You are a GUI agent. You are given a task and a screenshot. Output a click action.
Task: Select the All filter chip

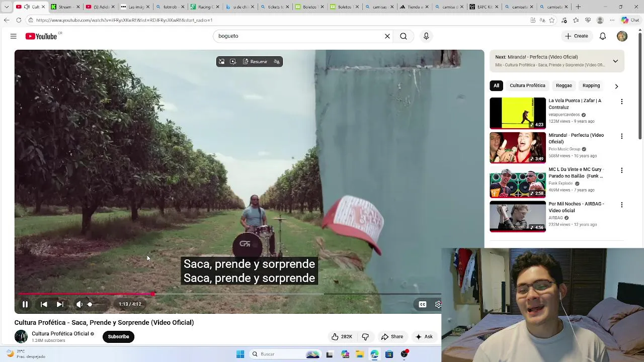pos(497,85)
